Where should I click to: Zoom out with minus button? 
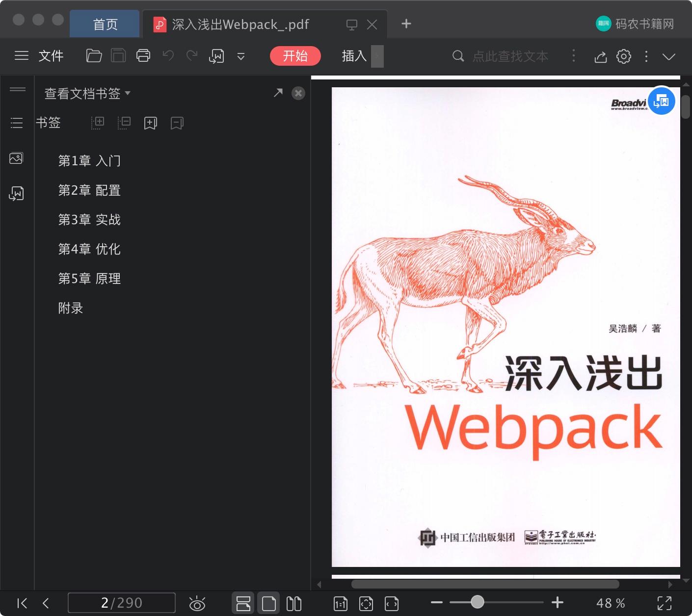coord(437,602)
